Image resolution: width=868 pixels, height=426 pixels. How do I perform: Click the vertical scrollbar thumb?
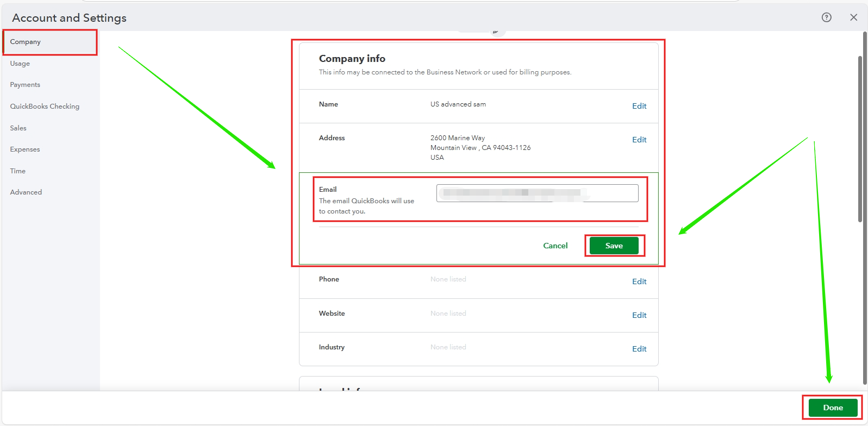coord(860,139)
